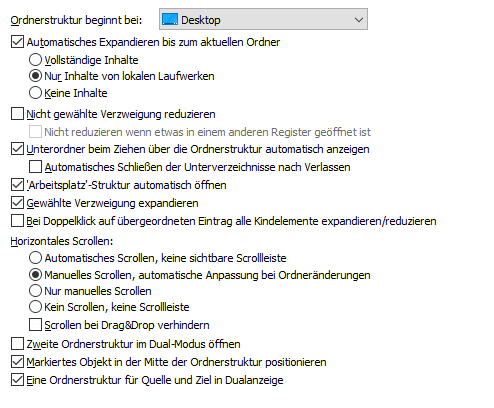
Task: Check Zweite Ordnerstruktur im Dual-Modus öffnen
Action: pyautogui.click(x=17, y=344)
